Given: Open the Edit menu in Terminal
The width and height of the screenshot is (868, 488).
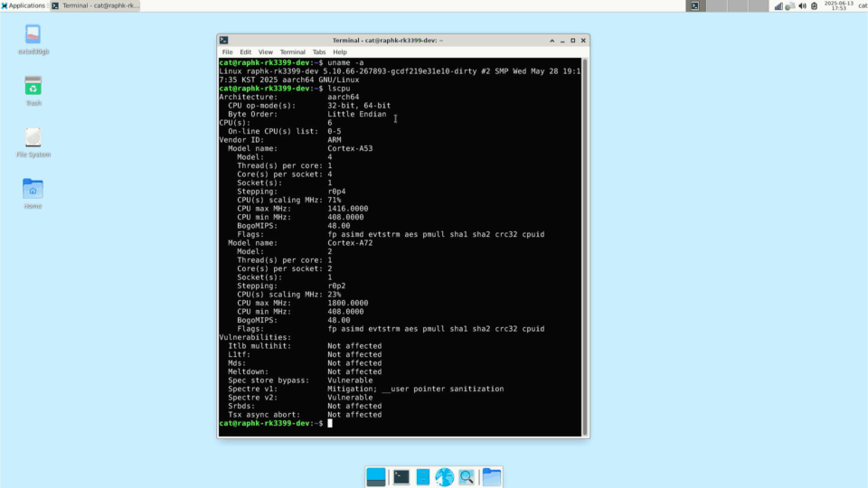Looking at the screenshot, I should (x=245, y=52).
